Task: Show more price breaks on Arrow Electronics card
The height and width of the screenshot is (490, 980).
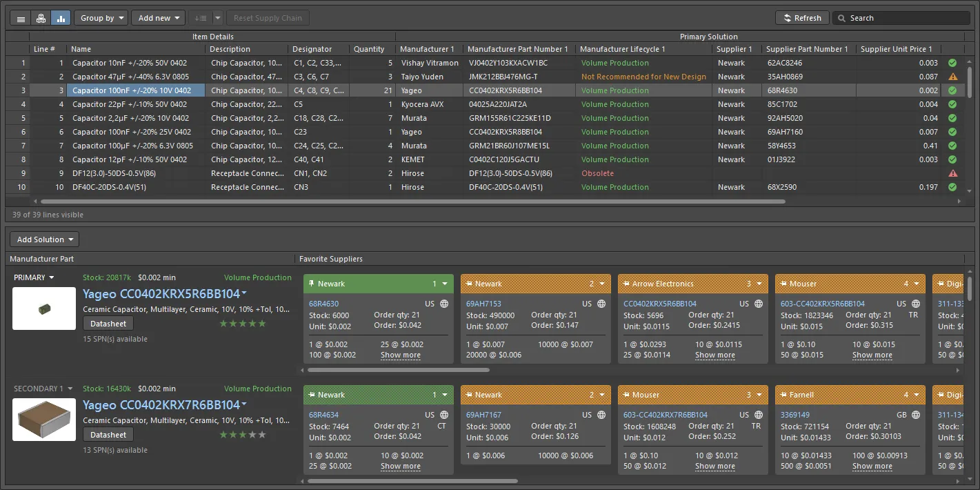Action: [714, 355]
